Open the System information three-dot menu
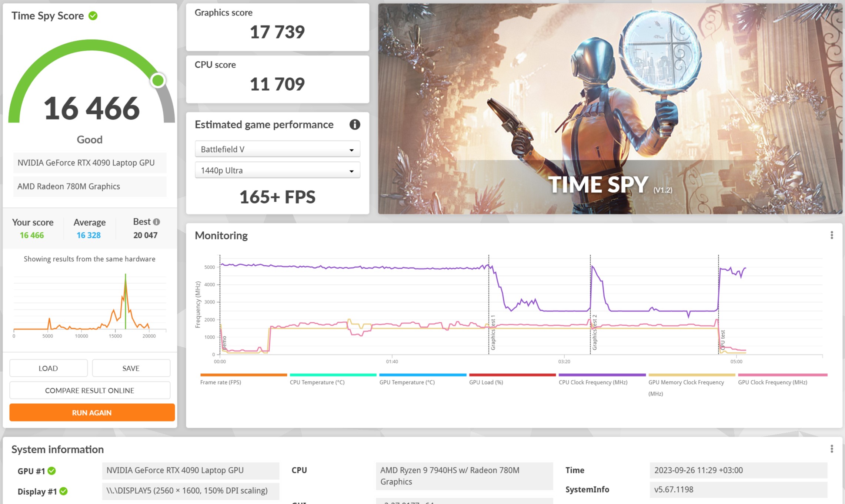Viewport: 845px width, 504px height. click(x=831, y=449)
